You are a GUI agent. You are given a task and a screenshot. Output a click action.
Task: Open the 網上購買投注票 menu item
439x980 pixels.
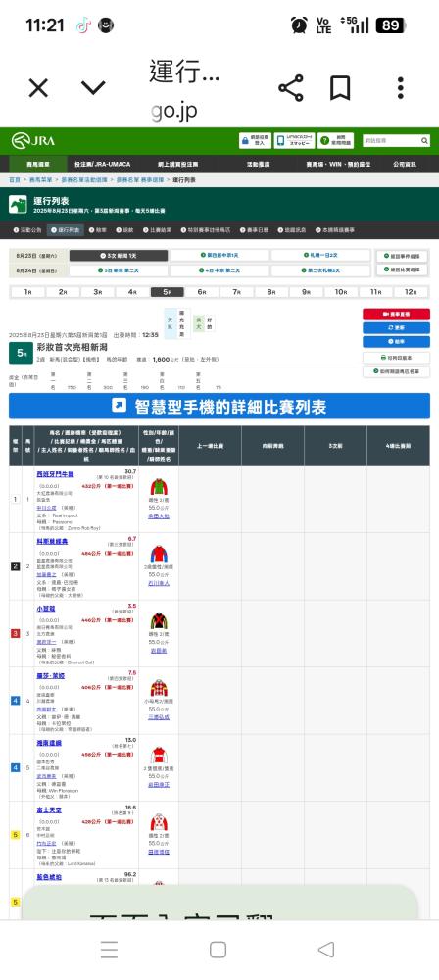tap(178, 164)
